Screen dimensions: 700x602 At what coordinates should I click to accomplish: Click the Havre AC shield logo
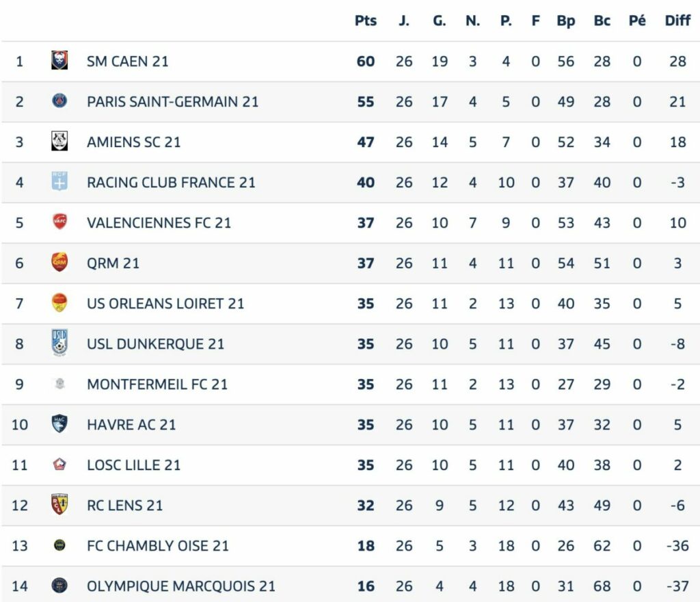tap(59, 424)
